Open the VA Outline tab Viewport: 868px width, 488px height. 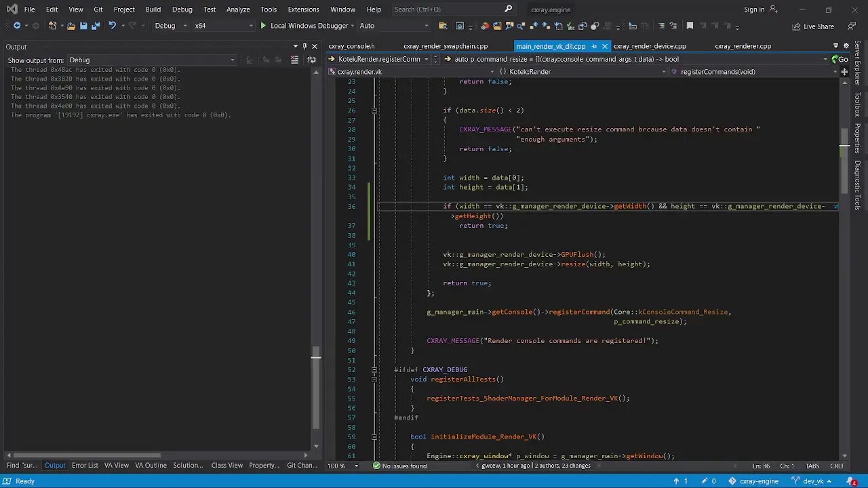tap(151, 465)
